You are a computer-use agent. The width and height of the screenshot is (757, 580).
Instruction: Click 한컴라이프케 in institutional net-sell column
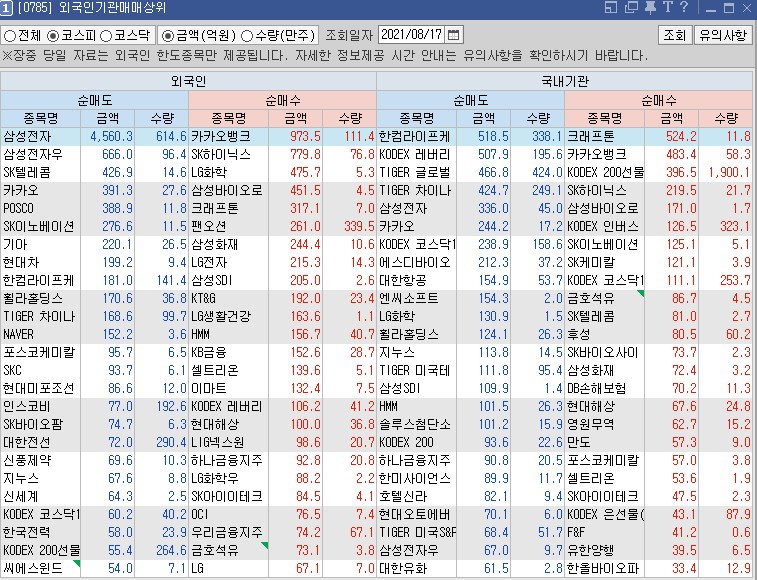pyautogui.click(x=415, y=137)
